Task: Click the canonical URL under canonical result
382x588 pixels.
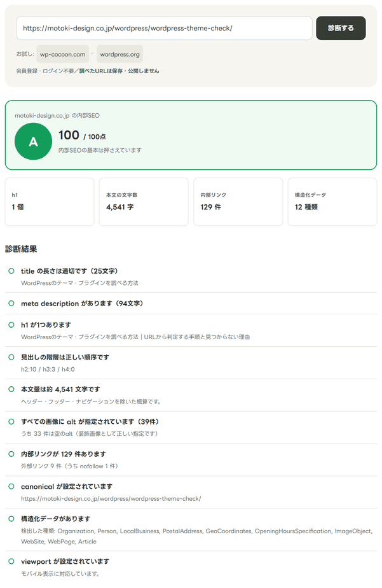Action: click(x=111, y=499)
